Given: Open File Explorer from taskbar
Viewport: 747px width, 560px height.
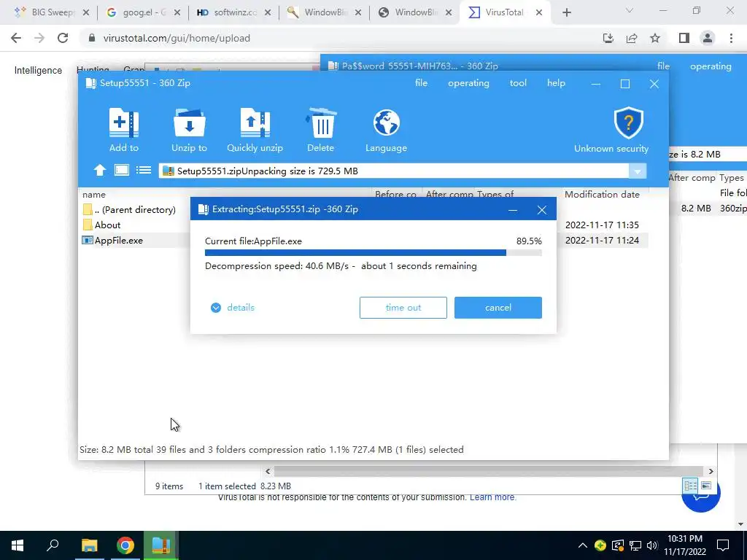Looking at the screenshot, I should (x=89, y=545).
